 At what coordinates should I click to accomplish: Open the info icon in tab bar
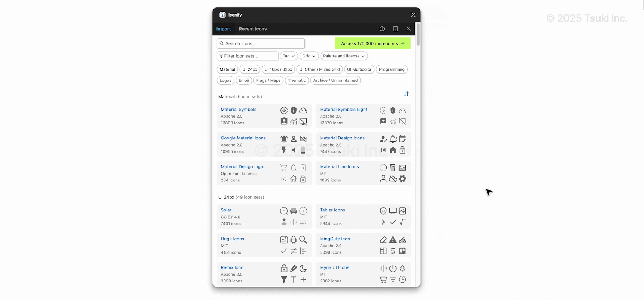382,29
